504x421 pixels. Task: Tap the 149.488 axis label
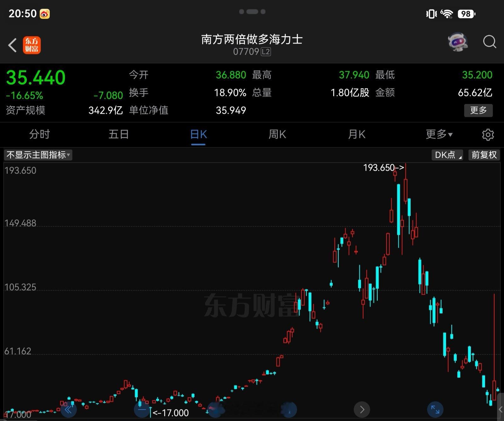pyautogui.click(x=20, y=223)
